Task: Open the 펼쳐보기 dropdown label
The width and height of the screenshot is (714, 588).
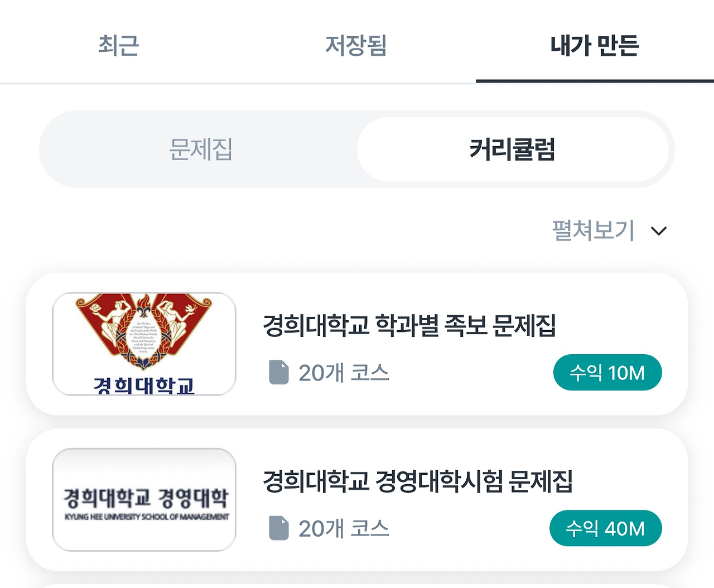Action: tap(593, 230)
